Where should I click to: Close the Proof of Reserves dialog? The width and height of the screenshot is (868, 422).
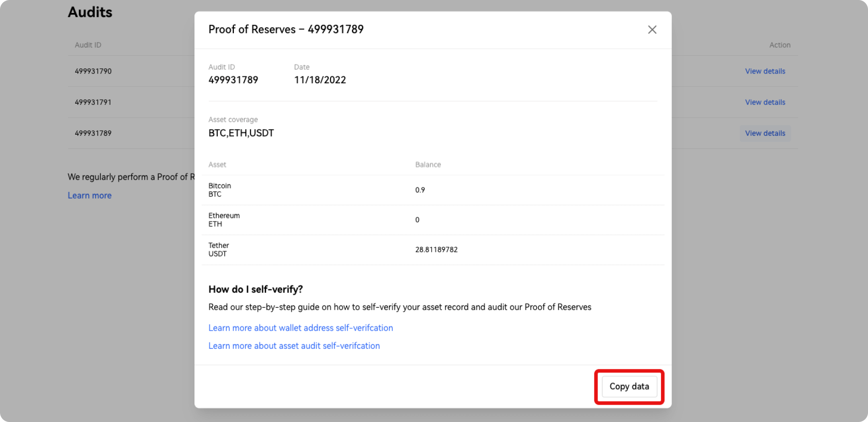[x=652, y=29]
